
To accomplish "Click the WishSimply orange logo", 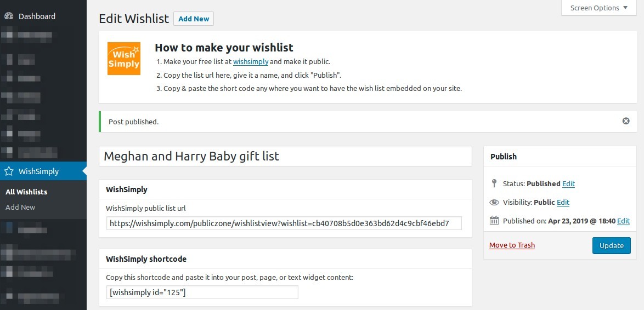I will click(124, 59).
